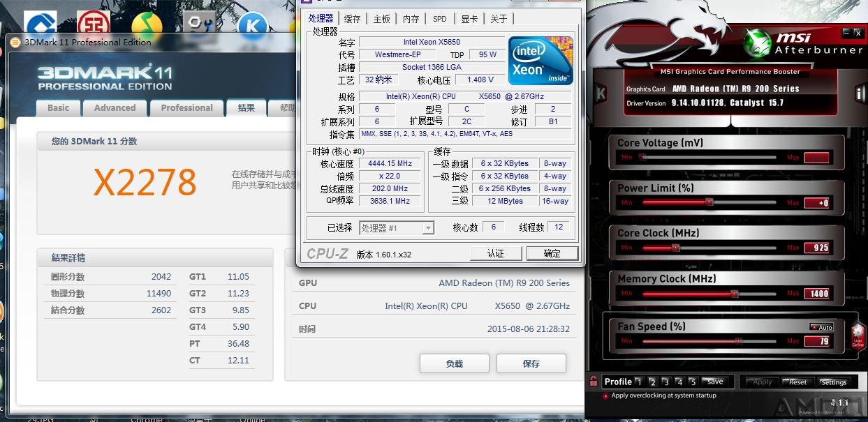
Task: Click the Power Limit +0 value box
Action: pos(816,203)
